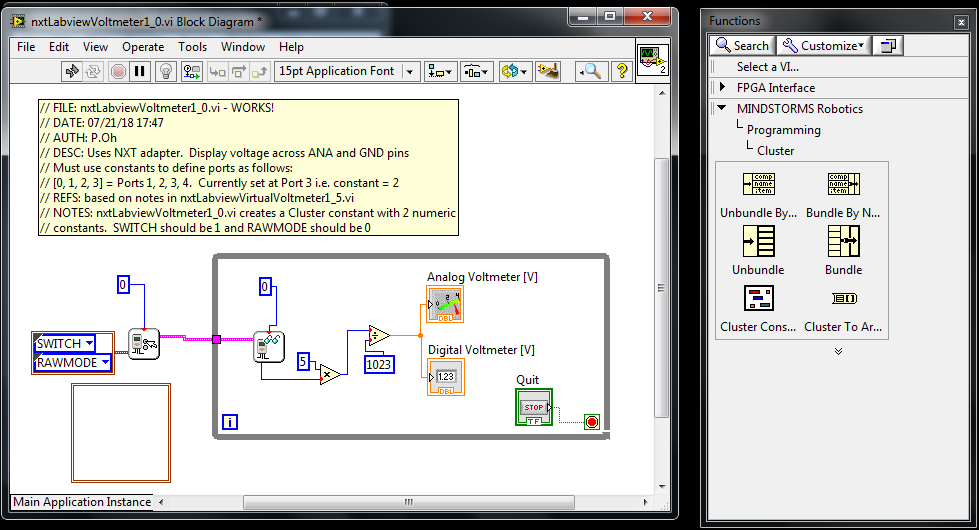Click the Programming palette link

pyautogui.click(x=784, y=130)
